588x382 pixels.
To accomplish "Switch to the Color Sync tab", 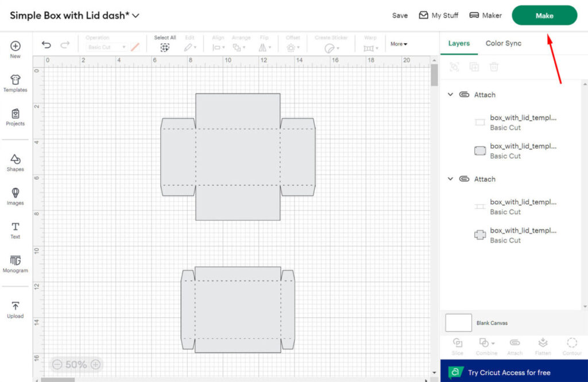I will [x=503, y=43].
